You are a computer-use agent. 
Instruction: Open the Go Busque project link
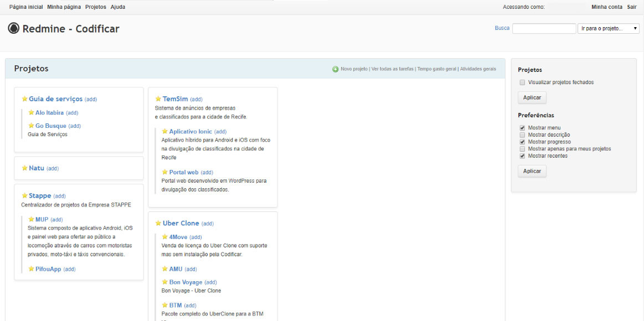[51, 126]
